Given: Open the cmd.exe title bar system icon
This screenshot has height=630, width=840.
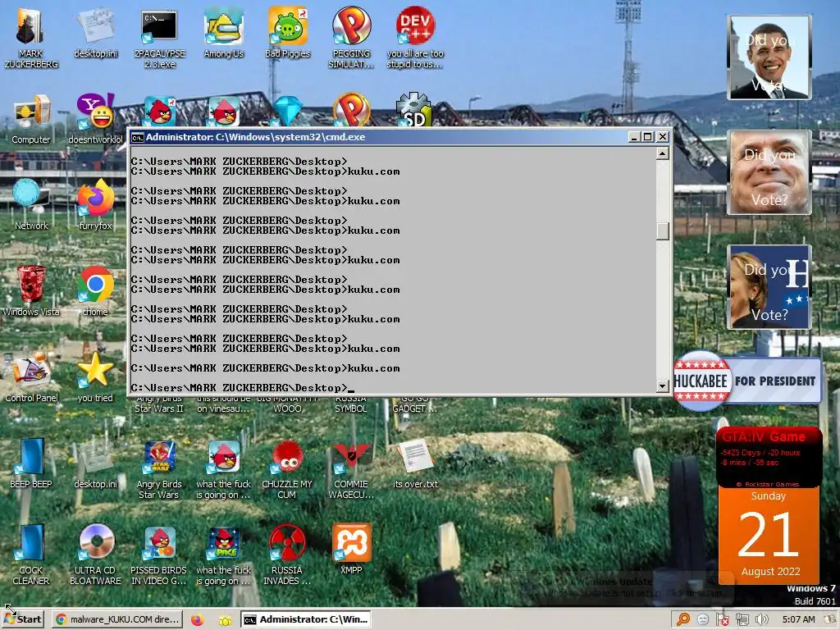Looking at the screenshot, I should point(137,137).
